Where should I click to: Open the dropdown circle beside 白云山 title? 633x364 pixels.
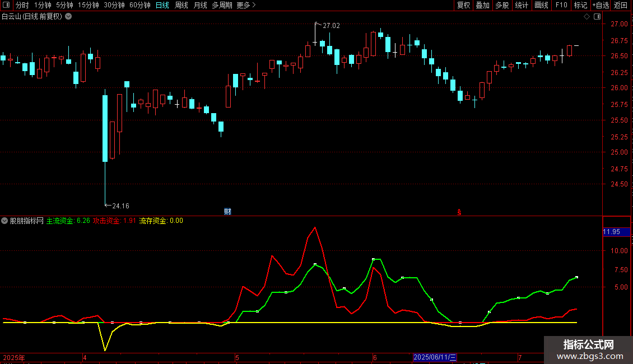click(x=69, y=17)
